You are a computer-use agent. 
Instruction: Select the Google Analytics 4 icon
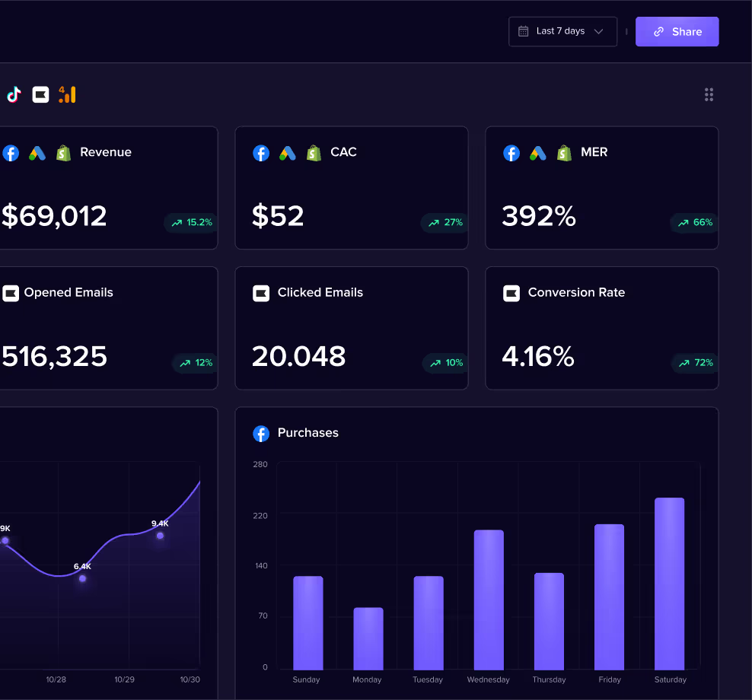[67, 94]
